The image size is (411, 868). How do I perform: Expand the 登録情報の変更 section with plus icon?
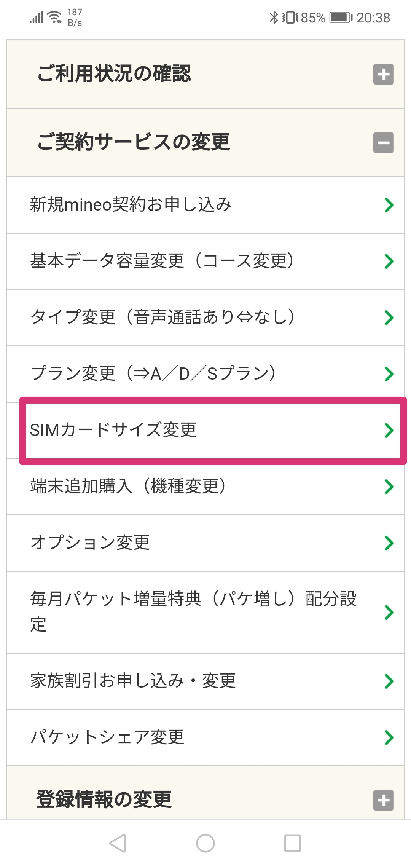pyautogui.click(x=383, y=800)
